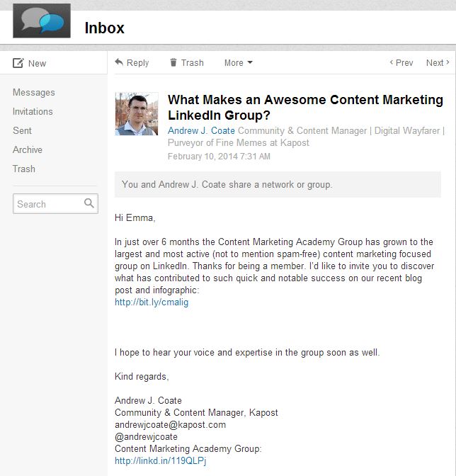The height and width of the screenshot is (476, 456).
Task: Click the Andrew J. Coate sender name link
Action: click(x=201, y=131)
